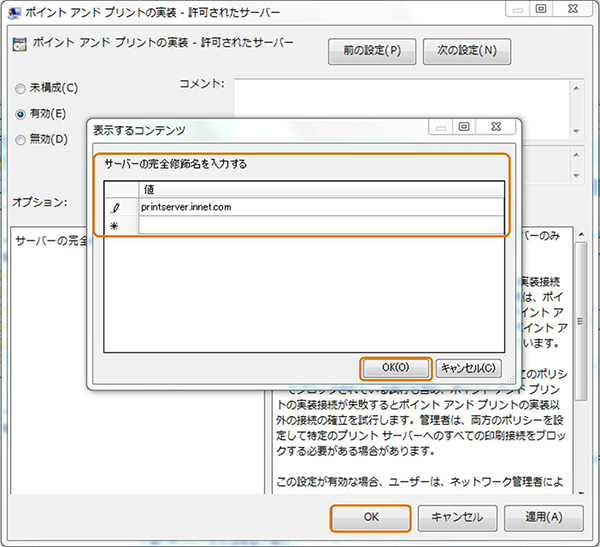The height and width of the screenshot is (547, 600).
Task: Click the asterisk new-row marker
Action: pos(115,226)
